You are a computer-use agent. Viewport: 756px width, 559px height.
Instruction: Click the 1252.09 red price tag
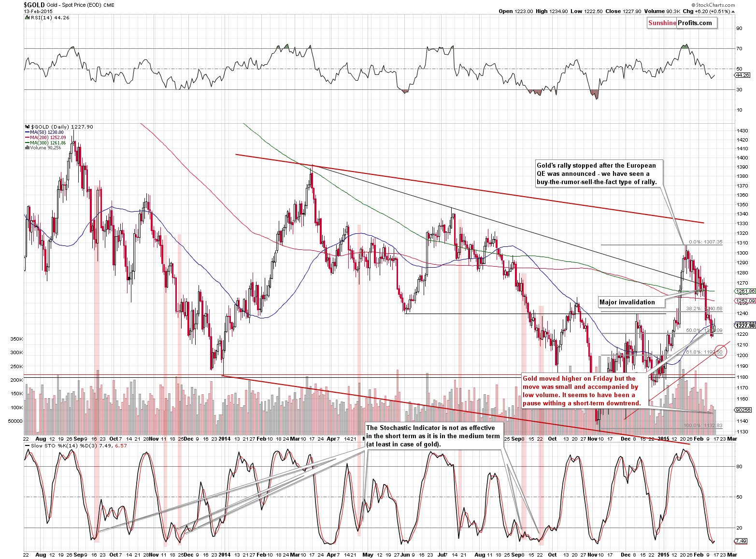pyautogui.click(x=744, y=301)
